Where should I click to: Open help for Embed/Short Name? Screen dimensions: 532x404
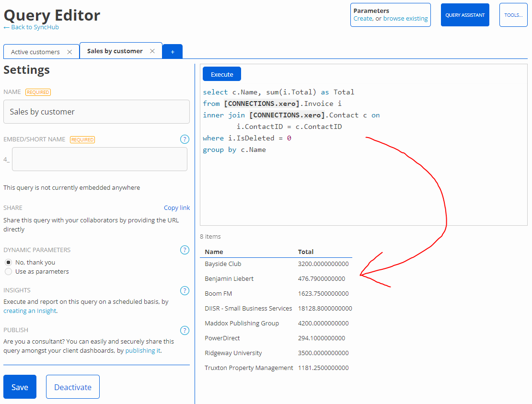coord(185,139)
